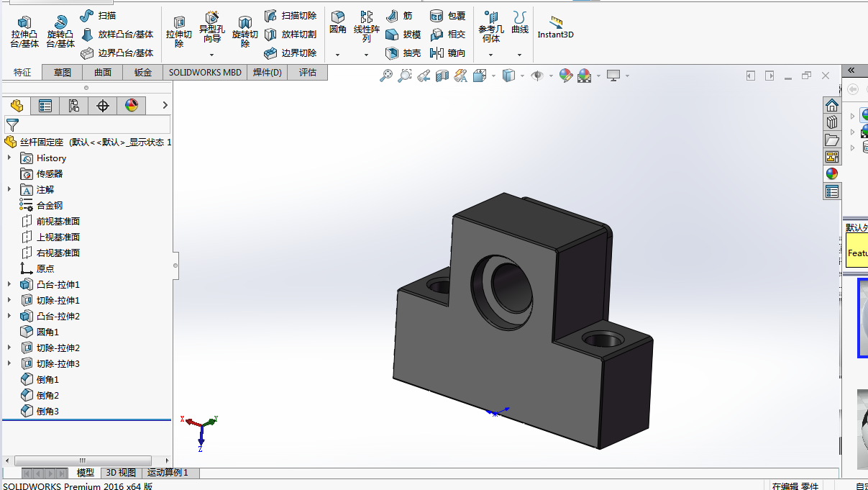Open the 参考几何体 reference geometry tool
The image size is (868, 490).
click(491, 28)
